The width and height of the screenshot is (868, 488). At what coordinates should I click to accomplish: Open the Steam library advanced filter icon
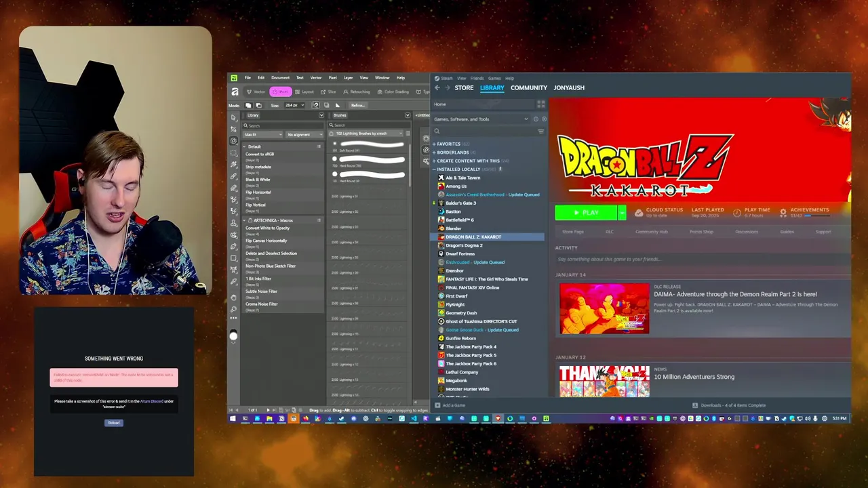(540, 131)
